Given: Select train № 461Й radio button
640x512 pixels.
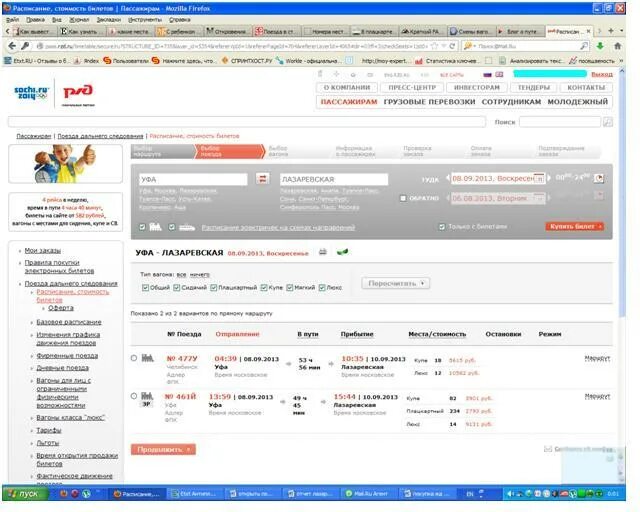Looking at the screenshot, I should pos(134,396).
